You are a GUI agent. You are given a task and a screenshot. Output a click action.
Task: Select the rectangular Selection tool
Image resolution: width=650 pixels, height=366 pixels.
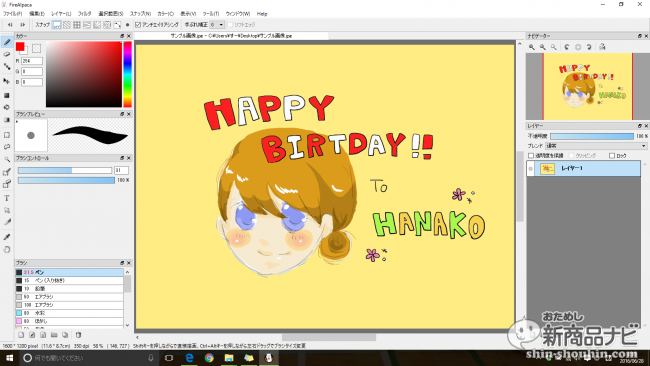pyautogui.click(x=7, y=135)
